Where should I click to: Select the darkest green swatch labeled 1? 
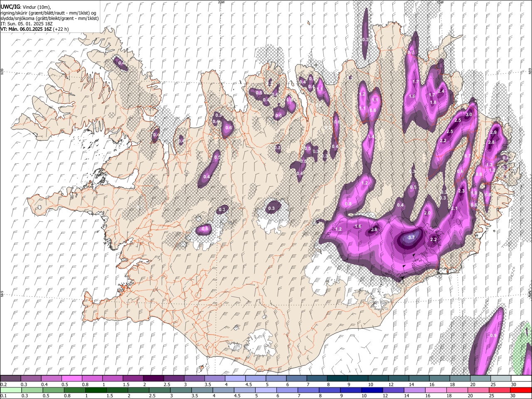(x=96, y=390)
